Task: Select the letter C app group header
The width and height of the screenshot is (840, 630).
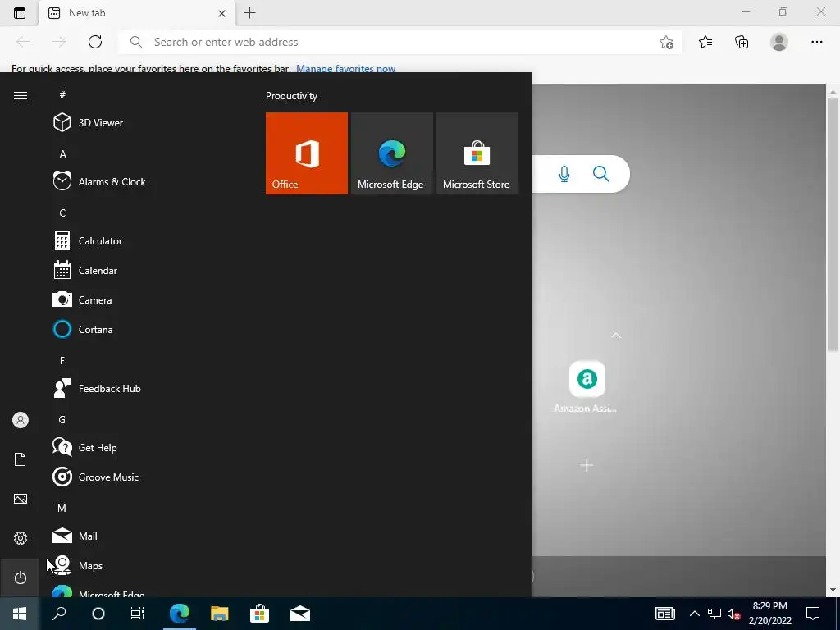Action: point(62,212)
